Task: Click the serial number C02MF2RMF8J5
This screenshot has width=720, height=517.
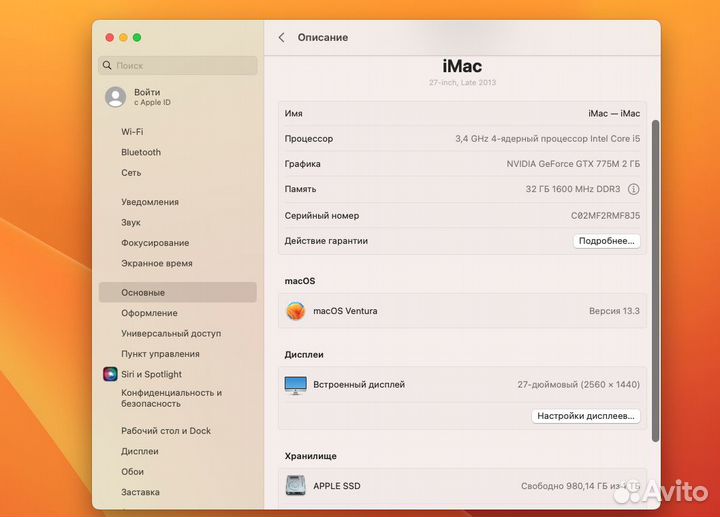Action: [605, 216]
